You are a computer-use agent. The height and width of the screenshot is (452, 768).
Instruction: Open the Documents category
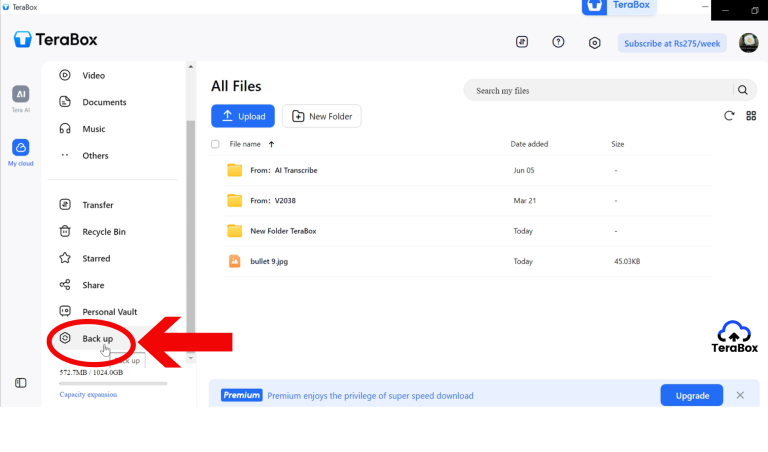pos(104,102)
